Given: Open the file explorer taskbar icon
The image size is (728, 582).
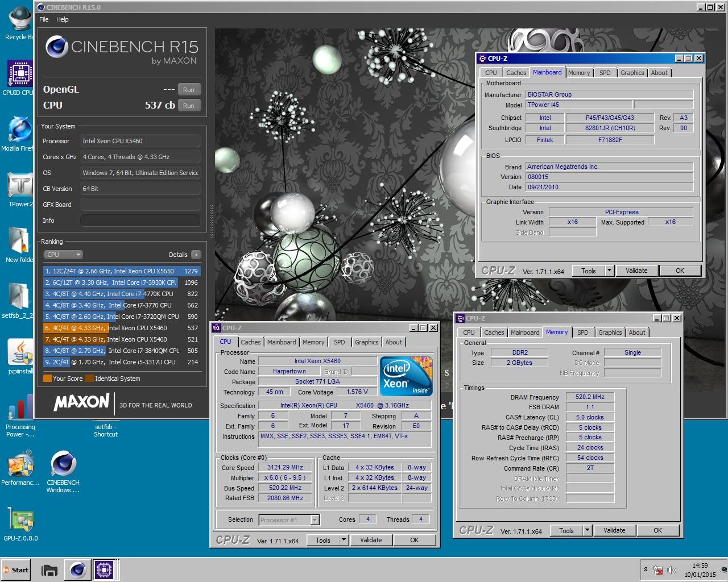Looking at the screenshot, I should [50, 569].
